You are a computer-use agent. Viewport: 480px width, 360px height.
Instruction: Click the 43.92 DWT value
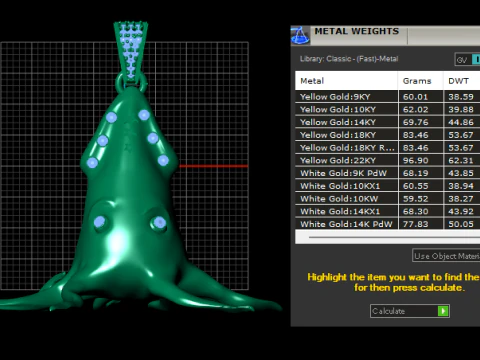[461, 211]
